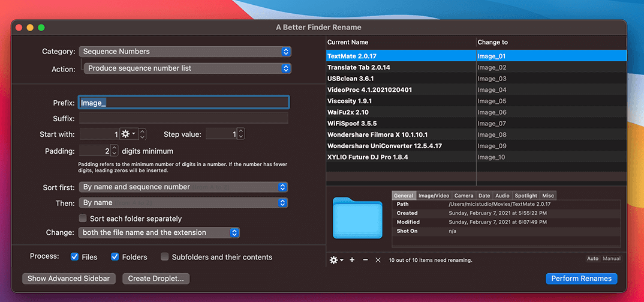644x302 pixels.
Task: Enable Subfolders and their contents
Action: [x=165, y=257]
